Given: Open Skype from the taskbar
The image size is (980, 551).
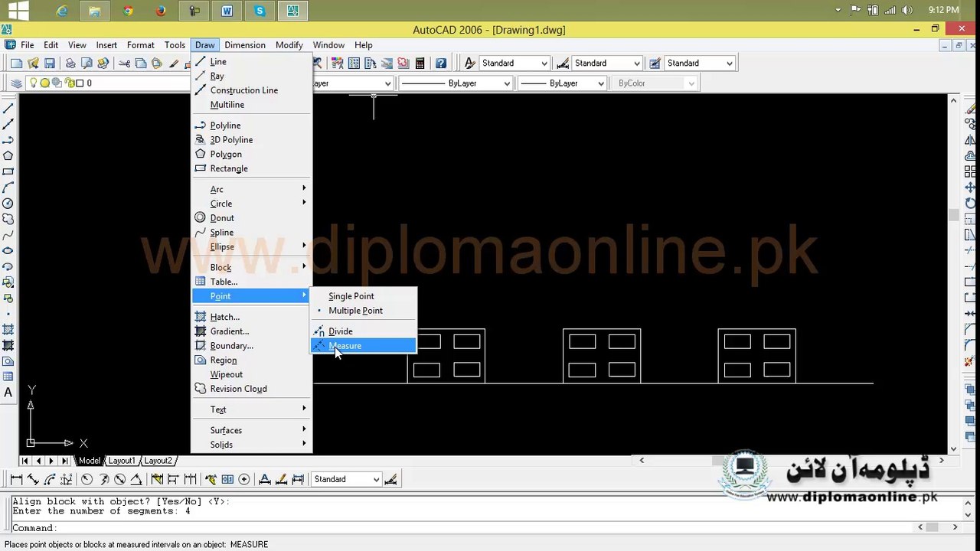Looking at the screenshot, I should tap(260, 11).
